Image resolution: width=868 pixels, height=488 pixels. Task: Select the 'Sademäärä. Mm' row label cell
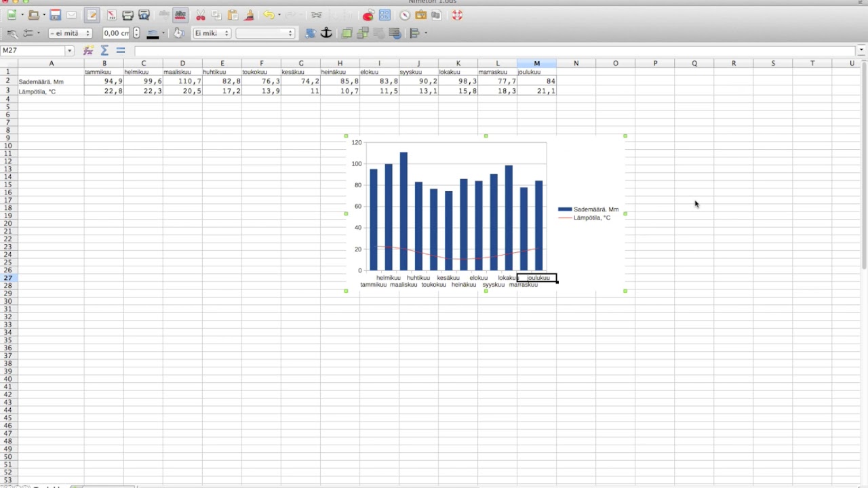(x=51, y=81)
